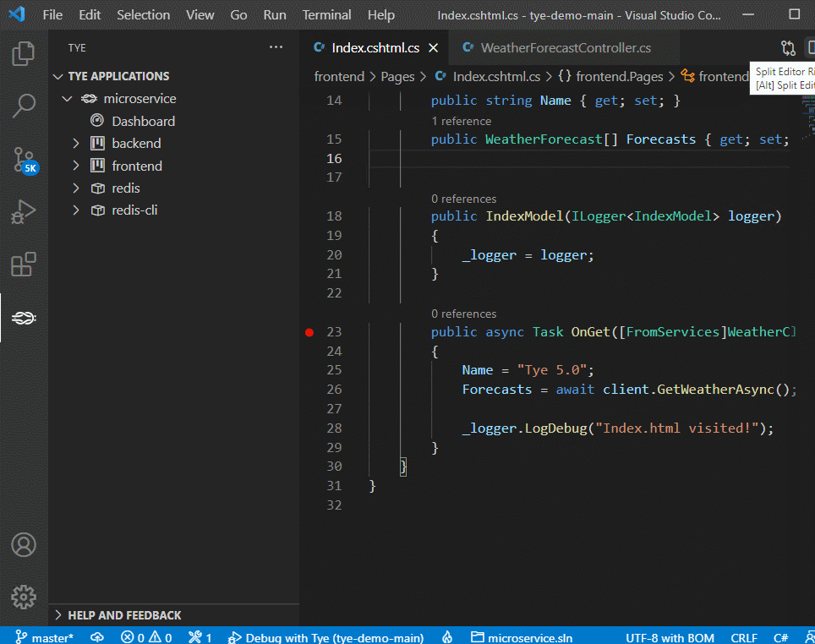Expand the backend tree item
Viewport: 815px width, 644px height.
(75, 143)
